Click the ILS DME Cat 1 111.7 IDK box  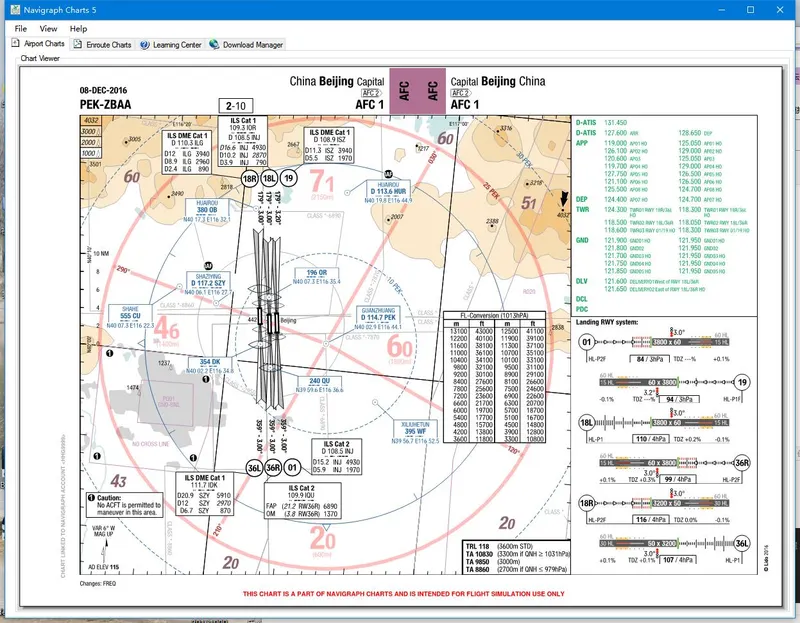point(205,494)
